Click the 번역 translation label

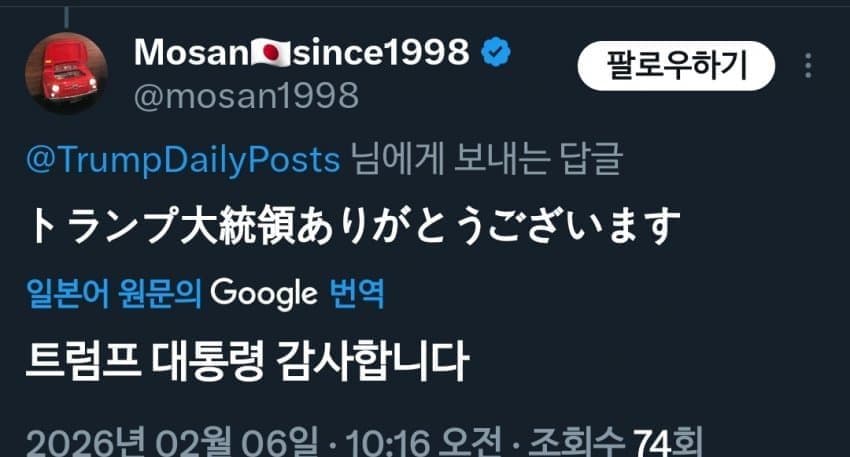[357, 294]
